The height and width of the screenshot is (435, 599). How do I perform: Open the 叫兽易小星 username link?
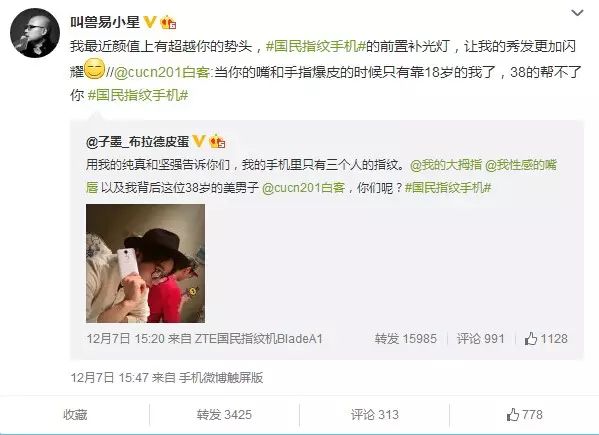pyautogui.click(x=105, y=22)
